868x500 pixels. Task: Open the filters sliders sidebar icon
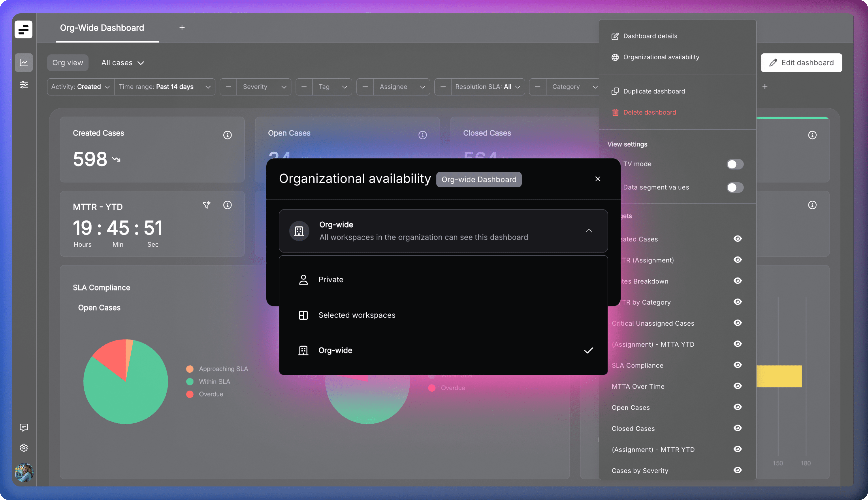click(24, 85)
